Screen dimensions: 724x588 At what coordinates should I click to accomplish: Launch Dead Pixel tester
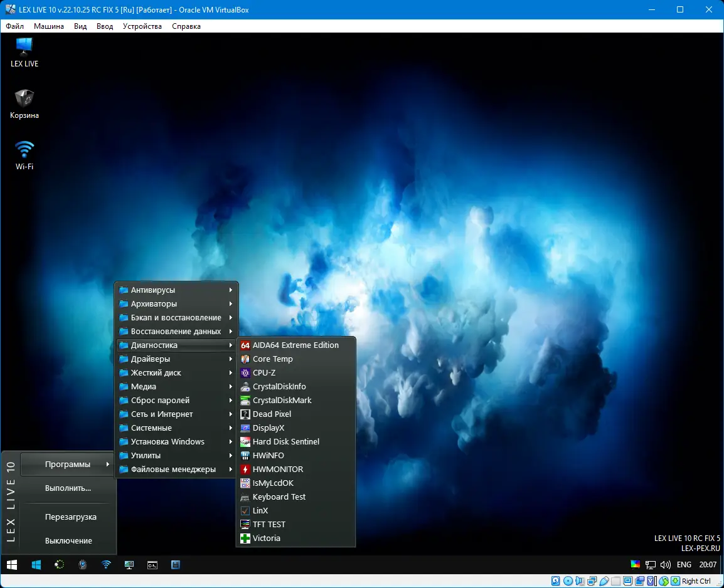click(x=295, y=414)
